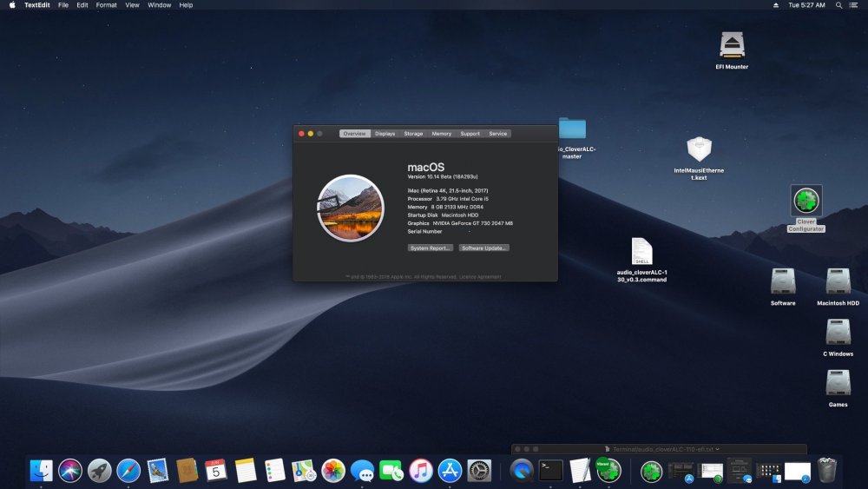This screenshot has width=868, height=489.
Task: Switch to the Storage tab
Action: [413, 134]
